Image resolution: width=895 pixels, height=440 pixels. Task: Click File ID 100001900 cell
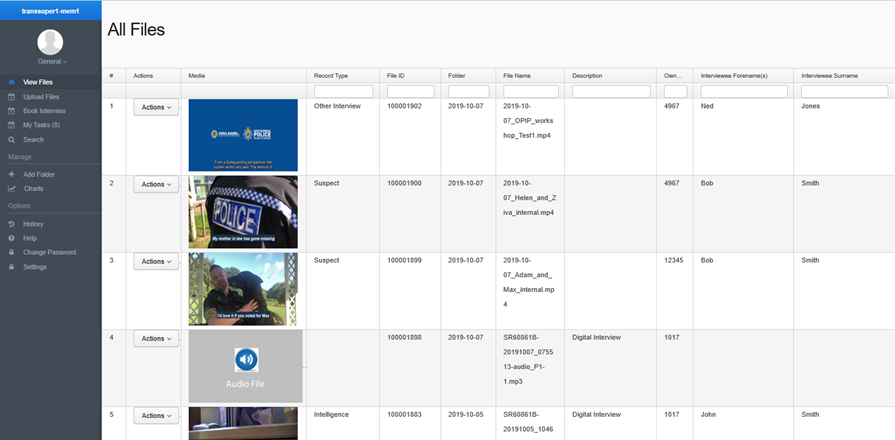click(404, 183)
